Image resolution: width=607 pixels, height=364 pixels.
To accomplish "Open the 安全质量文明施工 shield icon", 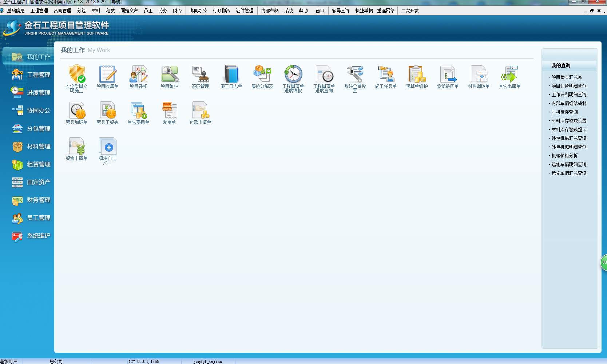I will click(x=77, y=74).
